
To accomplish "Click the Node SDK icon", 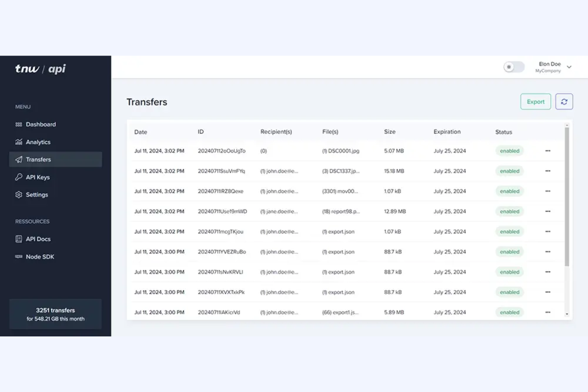I will pyautogui.click(x=18, y=257).
